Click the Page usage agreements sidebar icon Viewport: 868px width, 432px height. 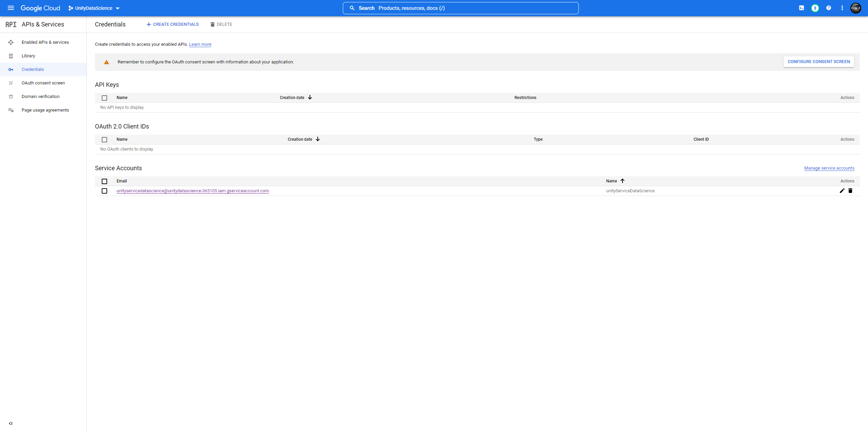[11, 110]
